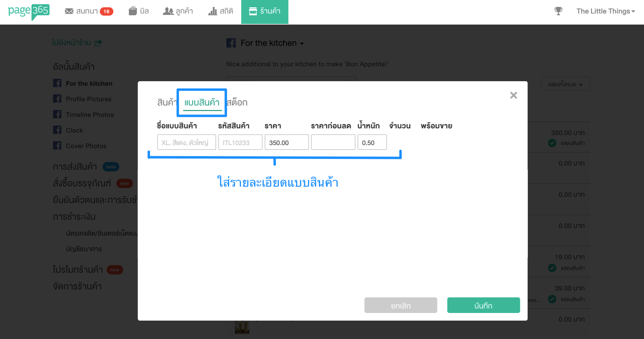644x339 pixels.
Task: Open การส่งสินค้า shipping settings
Action: click(x=75, y=167)
